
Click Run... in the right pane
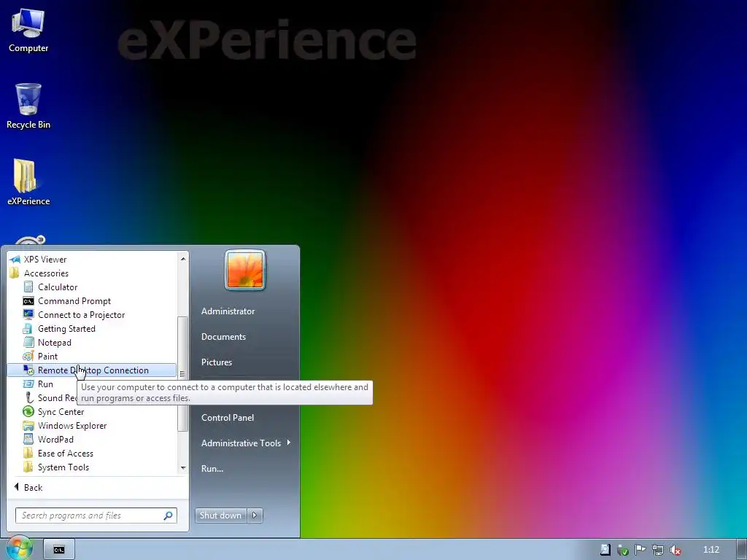[212, 469]
